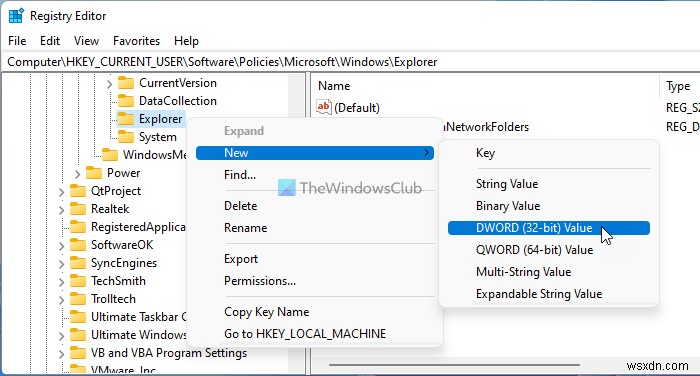Image resolution: width=700 pixels, height=376 pixels.
Task: Expand VB and VBA Program Settings
Action: coord(61,353)
